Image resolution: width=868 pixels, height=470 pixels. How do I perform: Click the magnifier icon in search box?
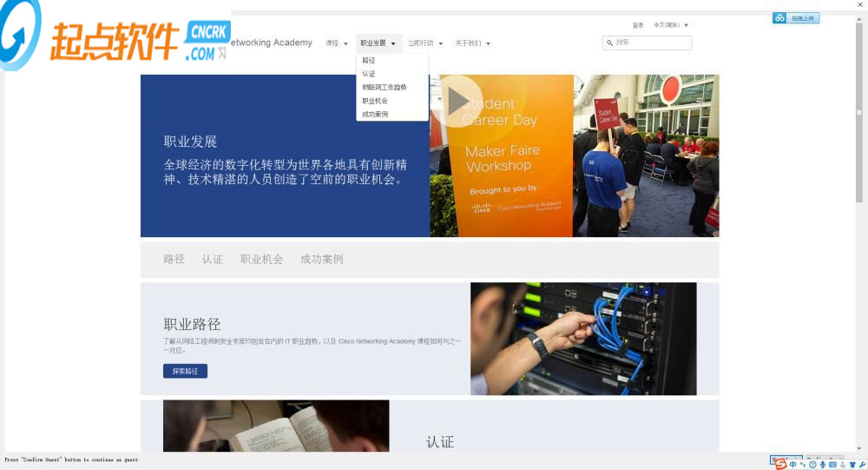(609, 43)
